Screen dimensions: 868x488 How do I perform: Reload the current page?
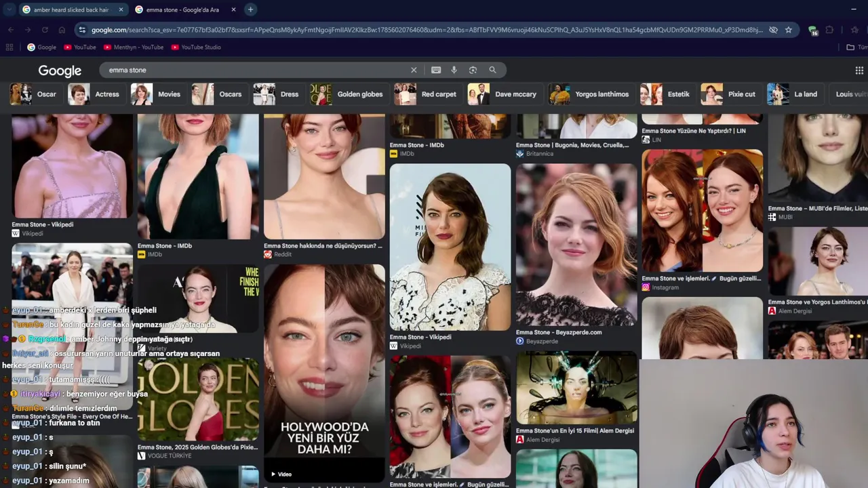point(45,30)
